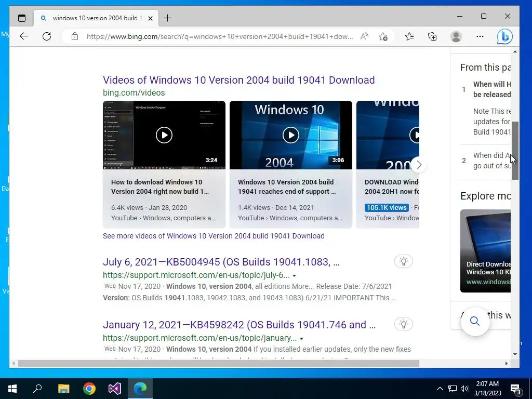Expand dropdown beside support.microsoft.com january URL
The width and height of the screenshot is (532, 399).
point(301,338)
